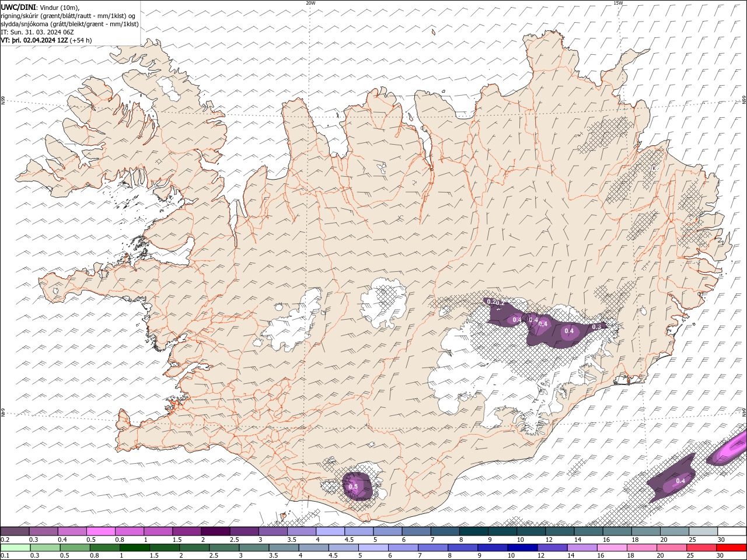
Task: Pick the light pink 16 swatch in the lower legend
Action: (x=612, y=547)
